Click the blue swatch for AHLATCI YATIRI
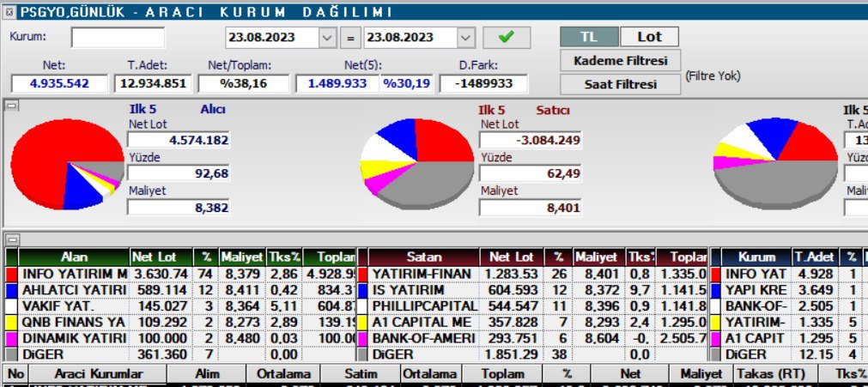 pos(12,290)
